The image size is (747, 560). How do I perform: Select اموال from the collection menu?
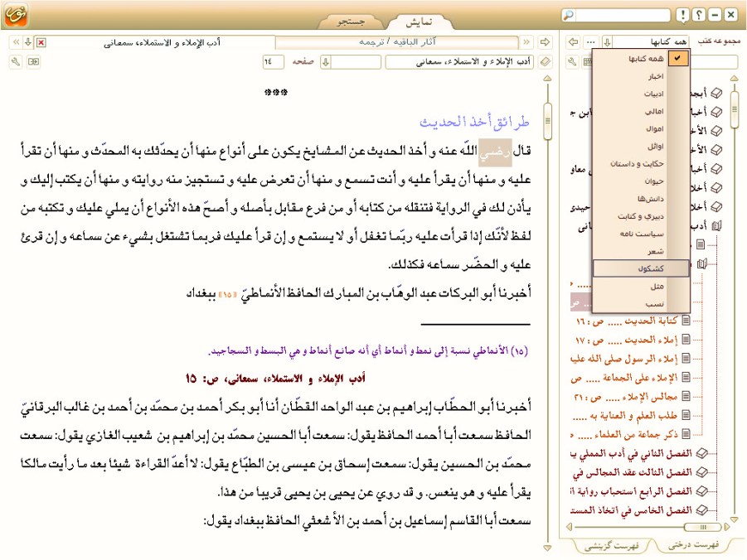click(x=641, y=128)
